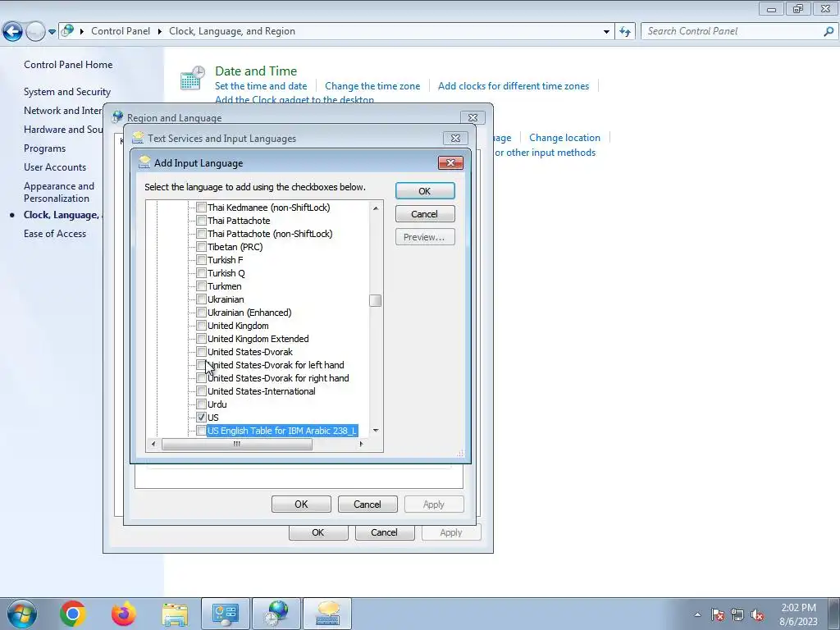Open Programs category in sidebar

(x=44, y=148)
